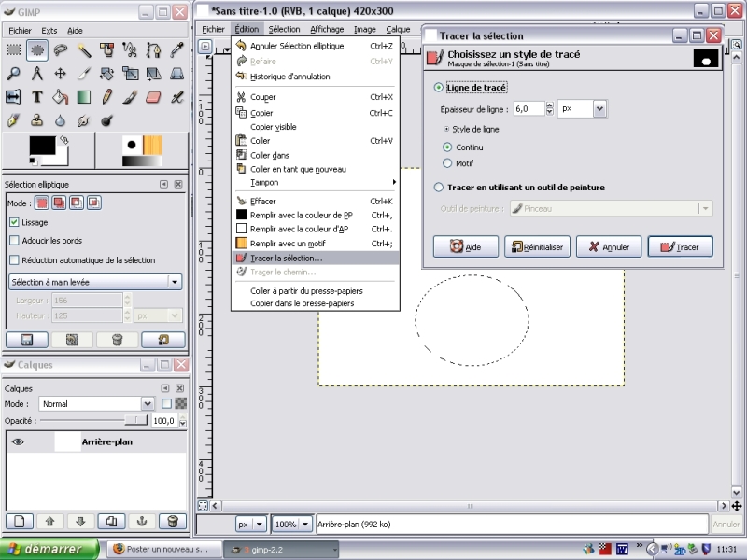Select the Bucket Fill tool
The image size is (747, 560).
click(60, 97)
